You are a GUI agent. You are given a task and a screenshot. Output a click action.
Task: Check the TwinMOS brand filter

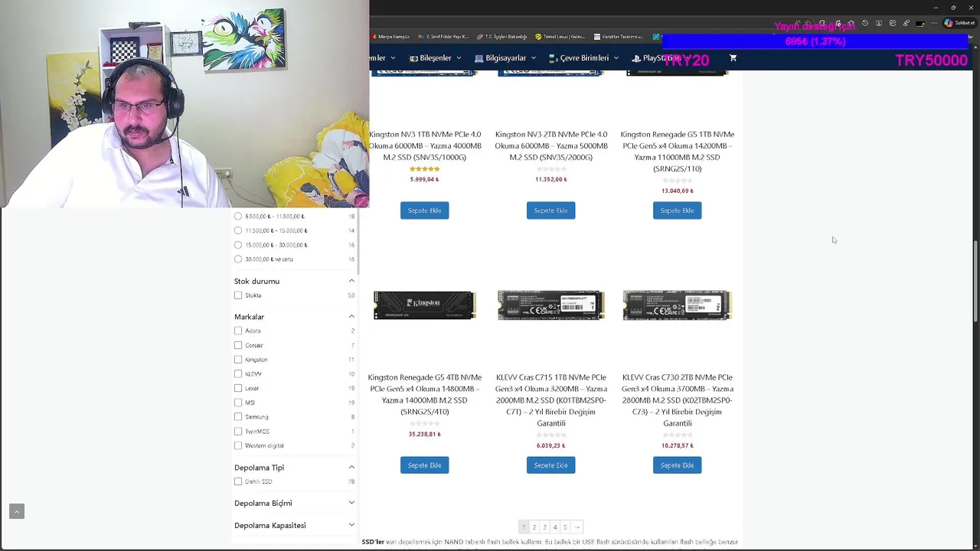pyautogui.click(x=238, y=431)
